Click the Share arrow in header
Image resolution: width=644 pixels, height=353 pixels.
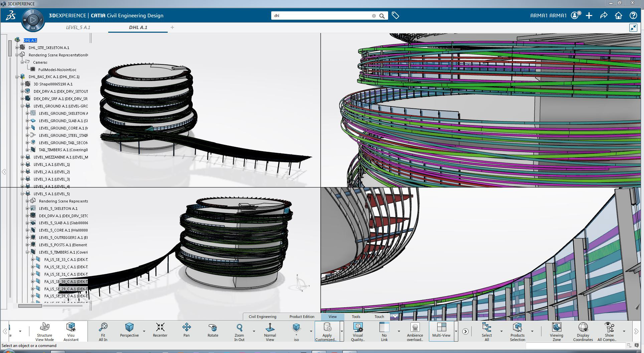click(x=604, y=16)
